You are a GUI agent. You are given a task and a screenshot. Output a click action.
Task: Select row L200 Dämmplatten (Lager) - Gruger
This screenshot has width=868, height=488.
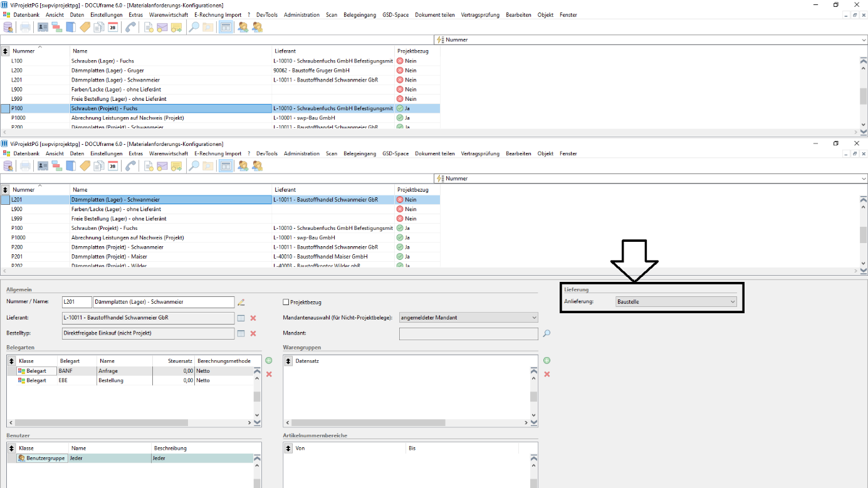click(x=220, y=70)
